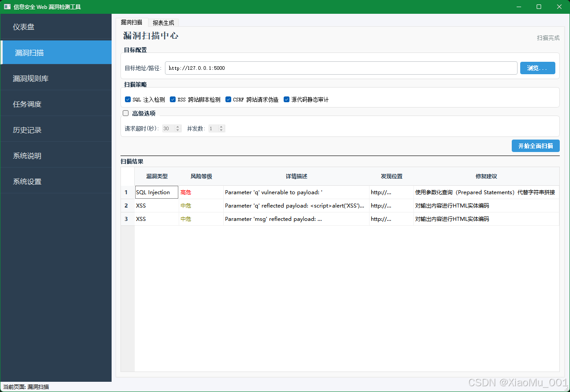Image resolution: width=570 pixels, height=392 pixels.
Task: Switch to the 报表生成 tab
Action: 163,23
